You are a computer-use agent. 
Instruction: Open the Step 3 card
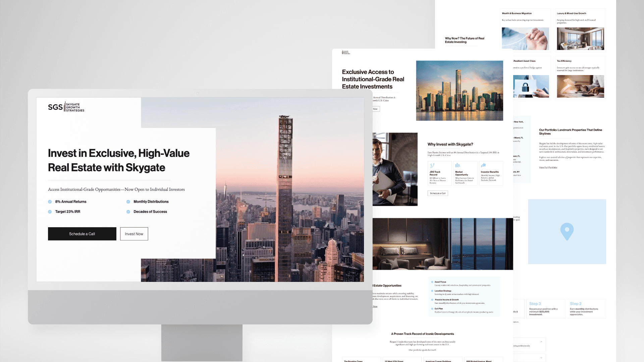pos(545,309)
